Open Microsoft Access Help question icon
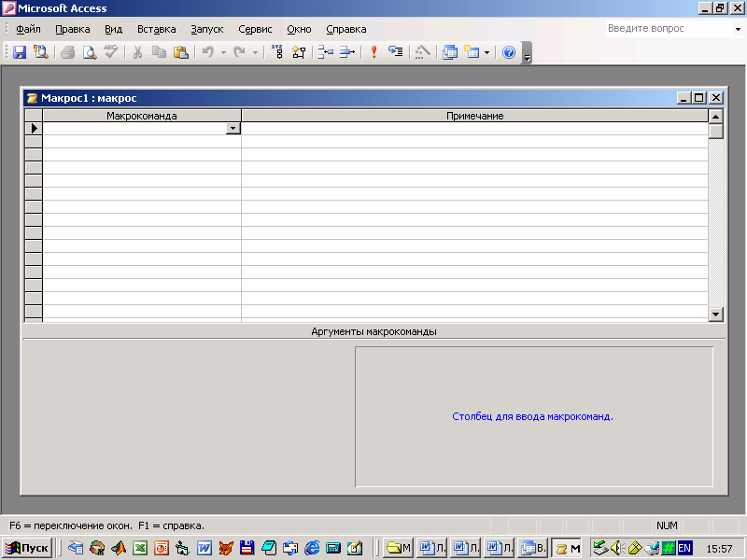The height and width of the screenshot is (560, 747). point(509,52)
